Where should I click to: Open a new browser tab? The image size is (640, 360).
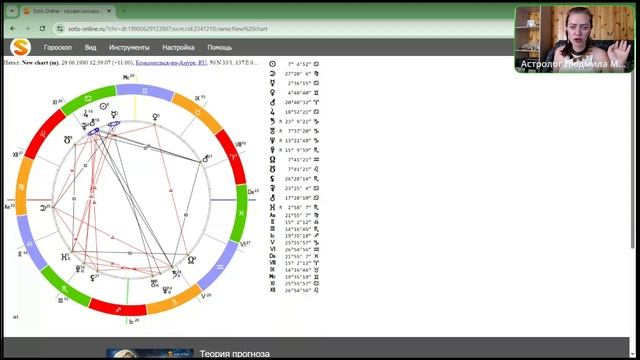coord(124,11)
